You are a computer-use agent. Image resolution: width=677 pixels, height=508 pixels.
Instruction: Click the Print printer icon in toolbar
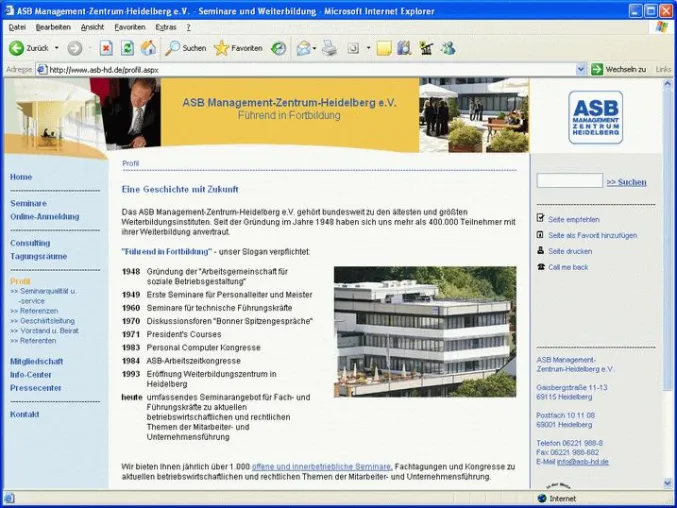click(x=329, y=48)
